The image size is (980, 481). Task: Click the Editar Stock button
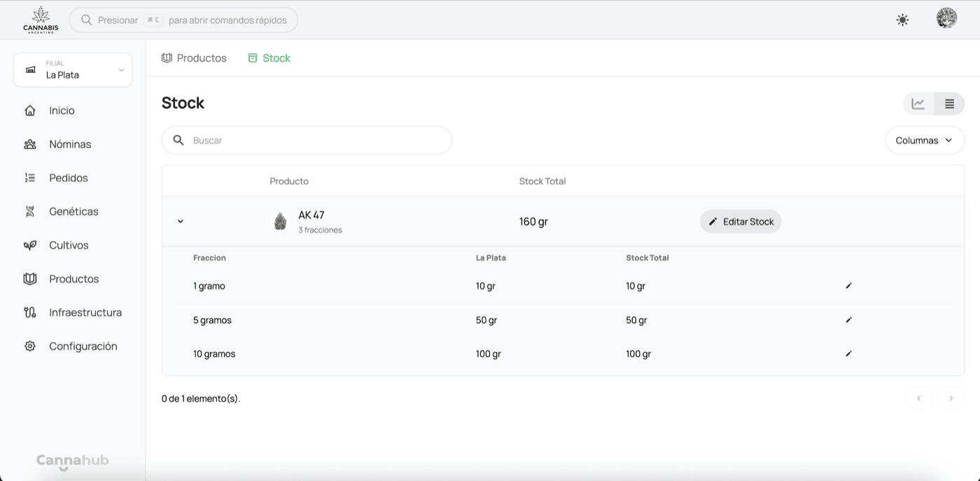click(741, 221)
